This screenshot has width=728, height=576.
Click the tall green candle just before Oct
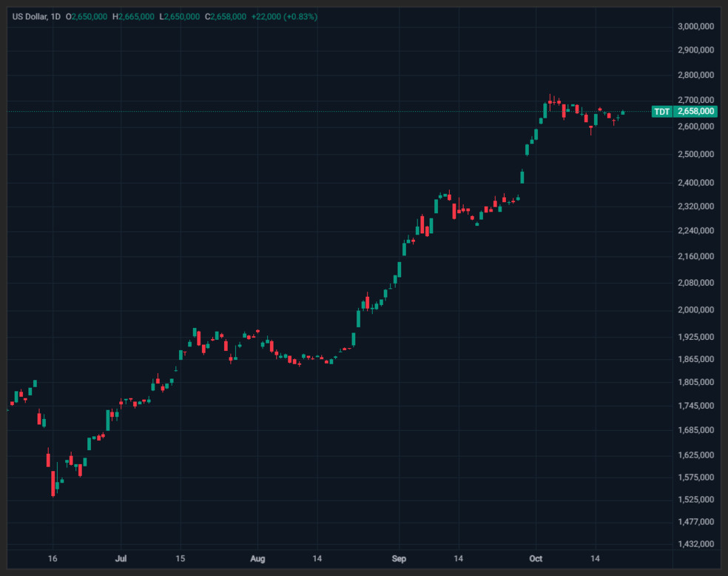point(522,177)
